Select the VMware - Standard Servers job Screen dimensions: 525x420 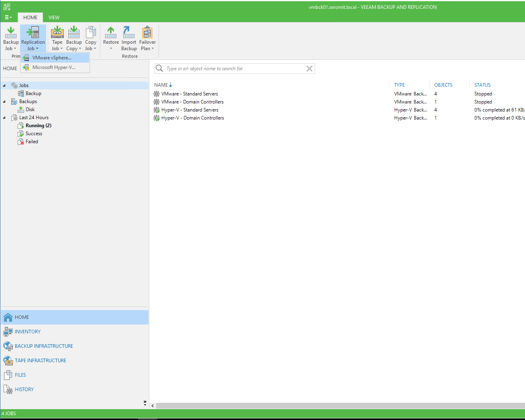pos(189,94)
